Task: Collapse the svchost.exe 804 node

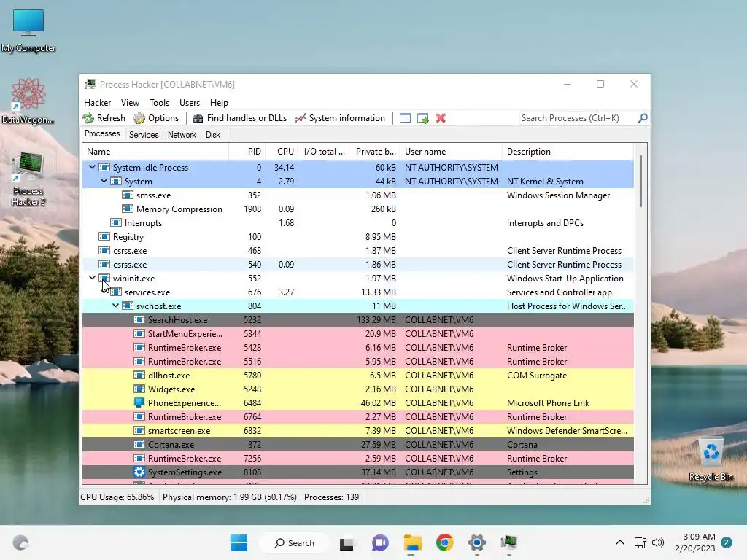Action: click(x=115, y=306)
